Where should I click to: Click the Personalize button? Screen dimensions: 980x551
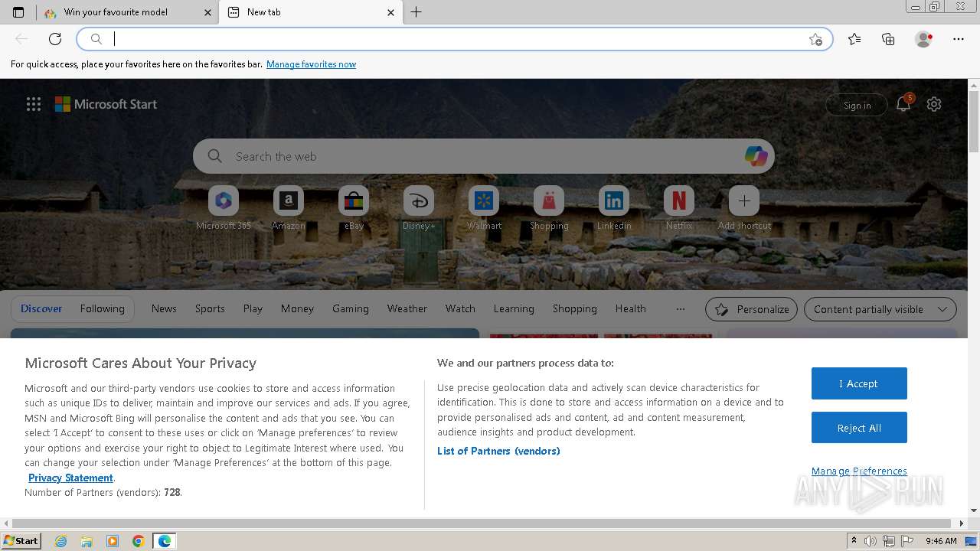(751, 309)
